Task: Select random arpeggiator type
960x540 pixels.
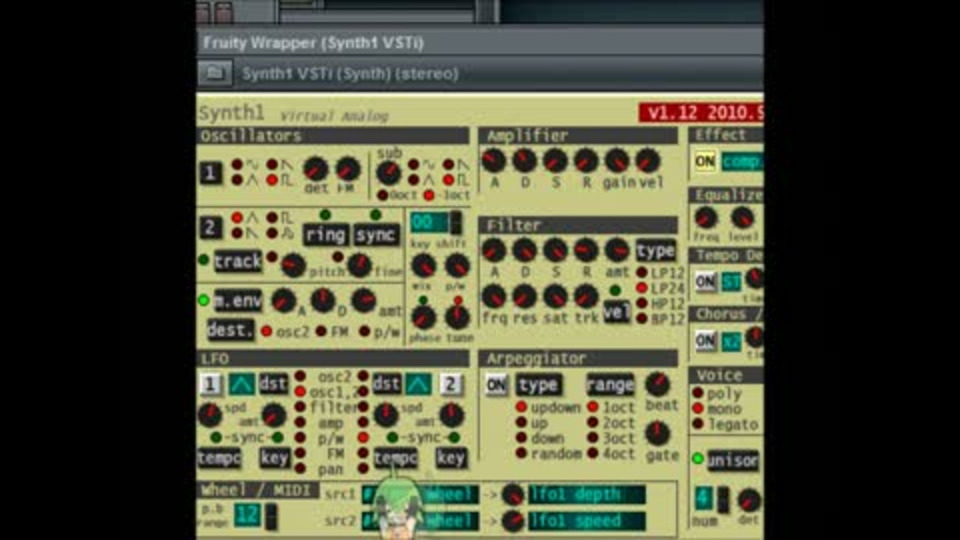Action: click(521, 454)
